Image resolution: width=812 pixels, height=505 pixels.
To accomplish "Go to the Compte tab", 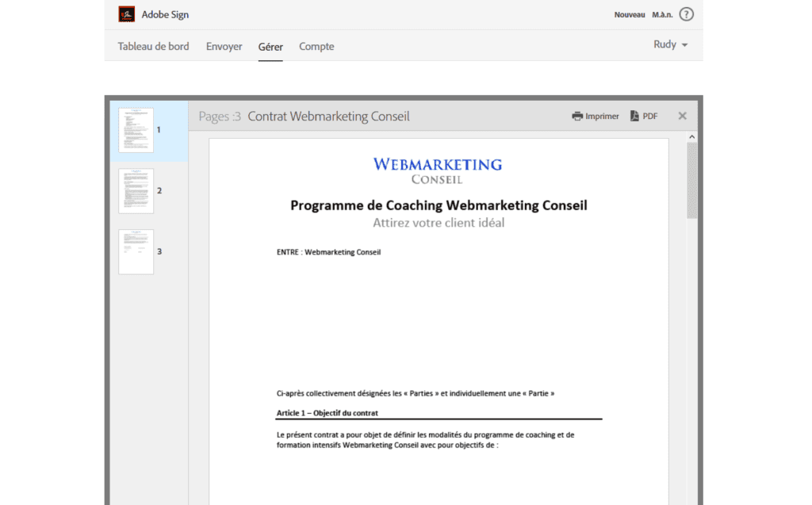I will [x=316, y=46].
